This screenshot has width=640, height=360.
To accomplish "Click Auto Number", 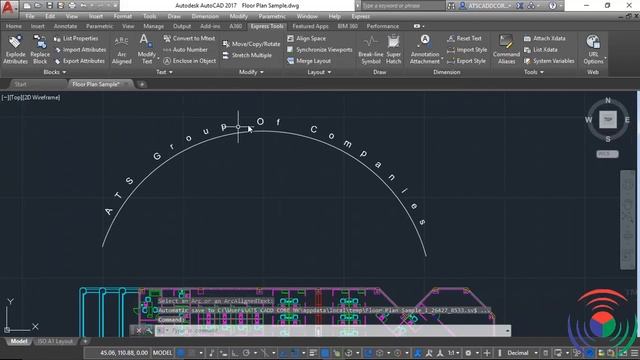I will (186, 50).
